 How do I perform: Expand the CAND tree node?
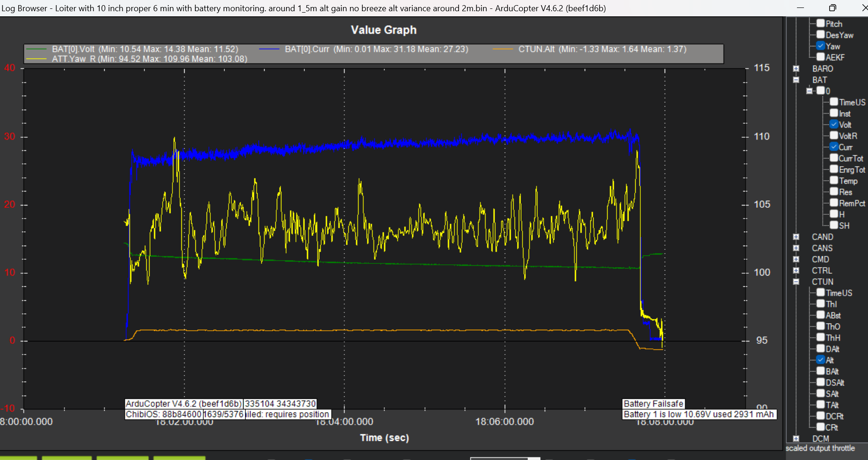pos(796,237)
